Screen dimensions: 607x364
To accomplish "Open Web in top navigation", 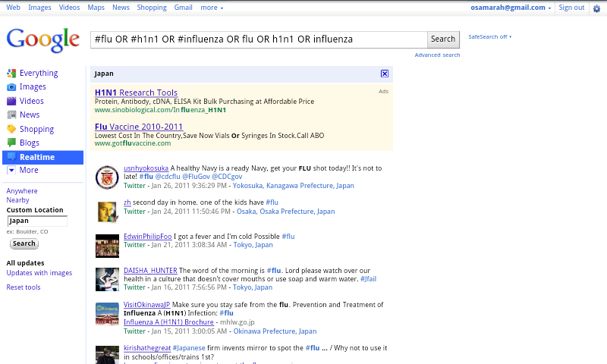I will tap(13, 8).
